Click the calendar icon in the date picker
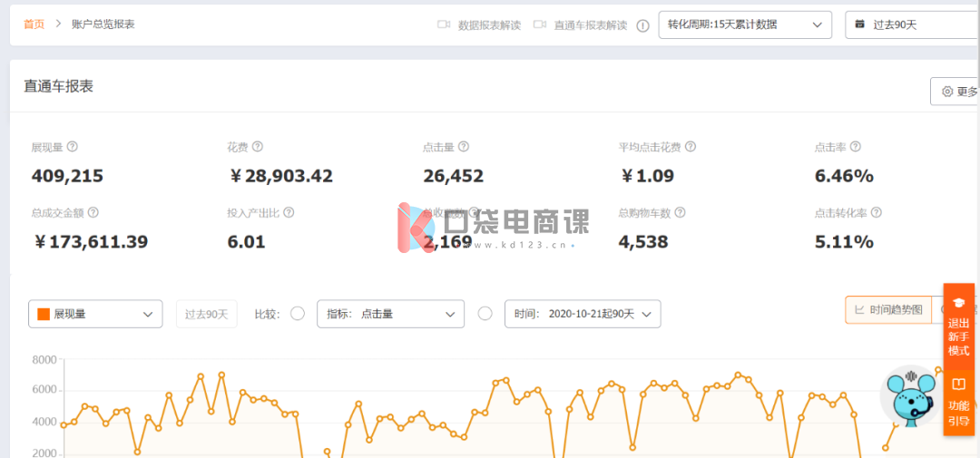This screenshot has height=458, width=980. (x=860, y=24)
